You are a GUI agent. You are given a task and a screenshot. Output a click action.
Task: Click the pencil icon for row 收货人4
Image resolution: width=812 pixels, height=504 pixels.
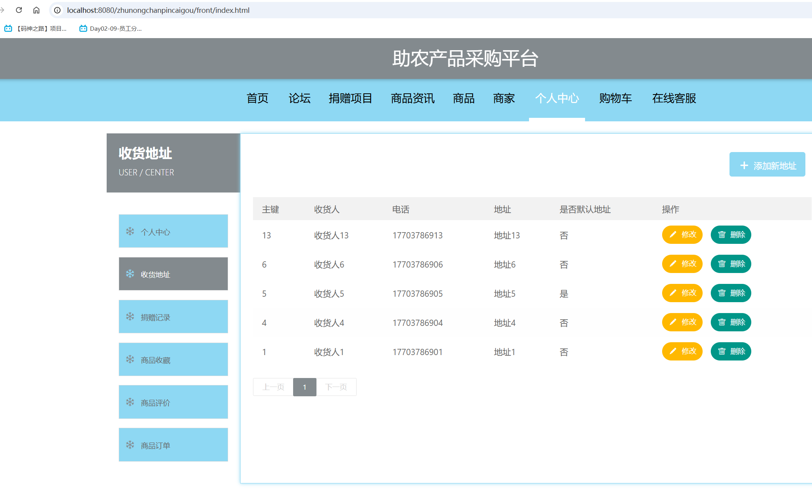(673, 322)
